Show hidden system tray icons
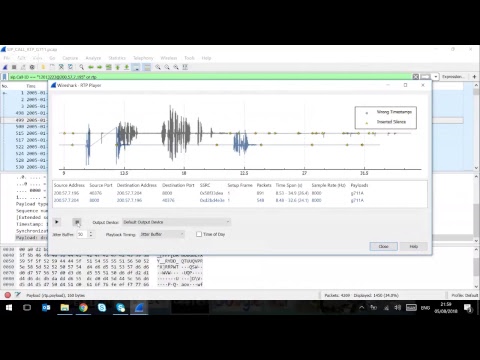 [362, 308]
